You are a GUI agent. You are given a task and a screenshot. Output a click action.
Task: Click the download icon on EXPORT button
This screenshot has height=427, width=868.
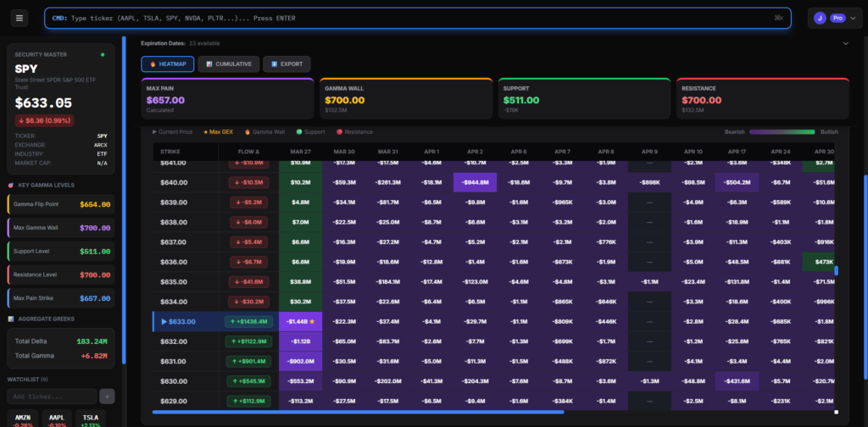coord(274,64)
